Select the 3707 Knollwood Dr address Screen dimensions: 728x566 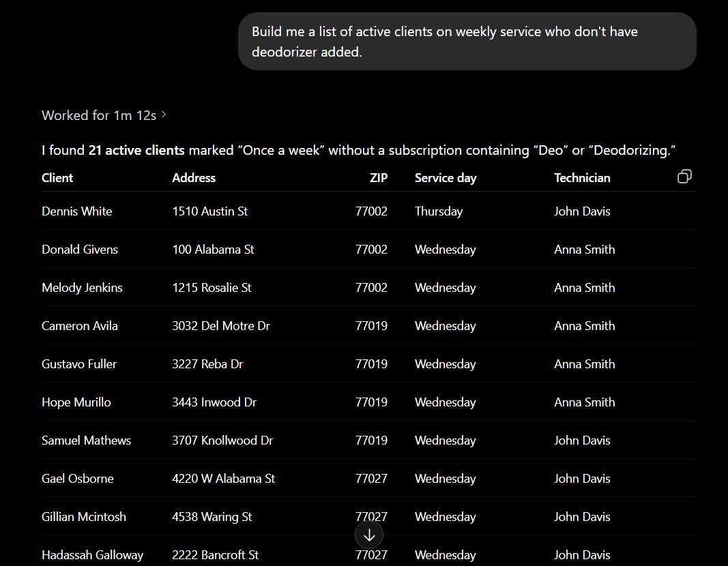222,441
